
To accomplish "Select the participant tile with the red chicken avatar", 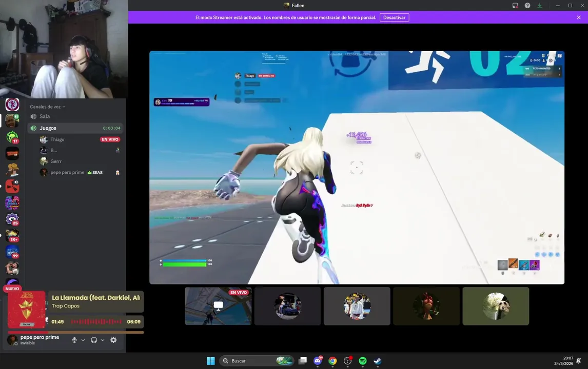I will tap(426, 306).
